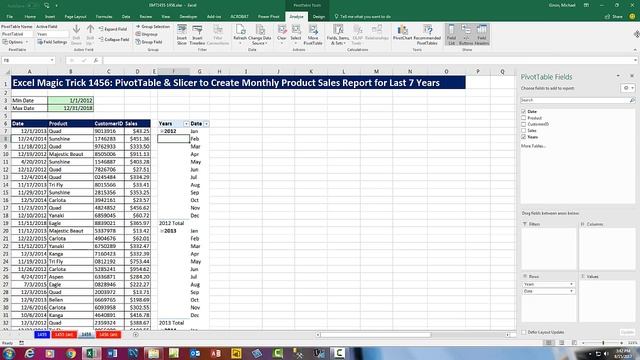This screenshot has height=360, width=640.
Task: Click Group Selection in the ribbon
Action: pyautogui.click(x=152, y=27)
